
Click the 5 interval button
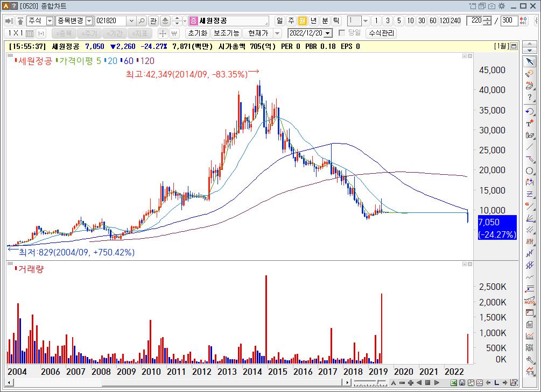point(399,21)
